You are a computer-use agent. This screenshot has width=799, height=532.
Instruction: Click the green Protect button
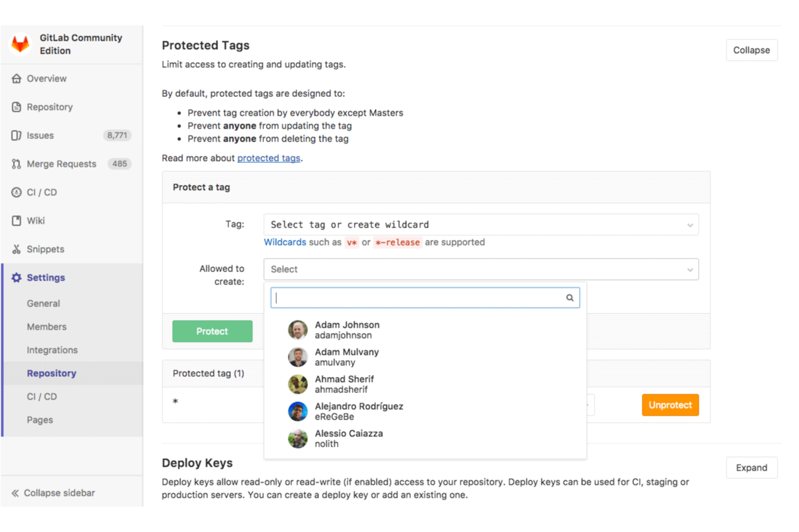212,332
